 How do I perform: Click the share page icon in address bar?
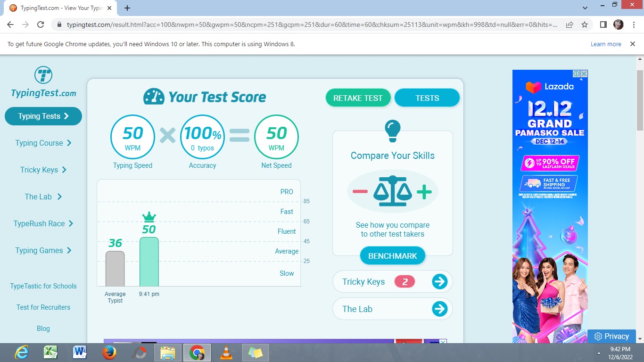click(x=570, y=25)
